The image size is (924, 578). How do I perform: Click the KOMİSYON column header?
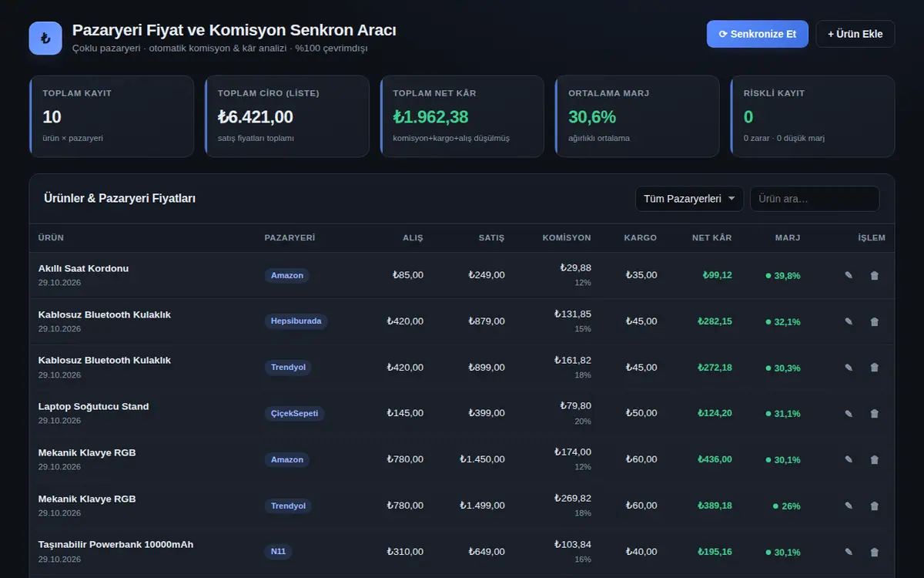567,238
